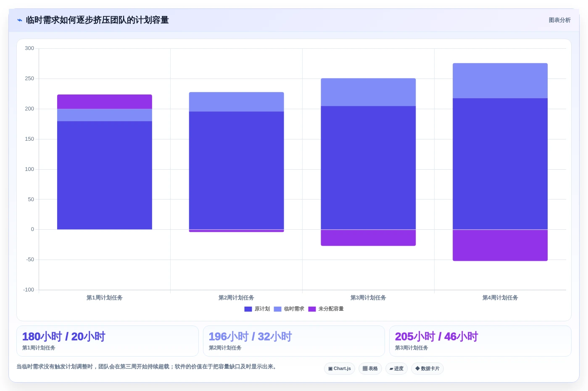Click the light blue 临时需求 segment for 第3周
Screen dimensions: 588x391
tap(368, 92)
